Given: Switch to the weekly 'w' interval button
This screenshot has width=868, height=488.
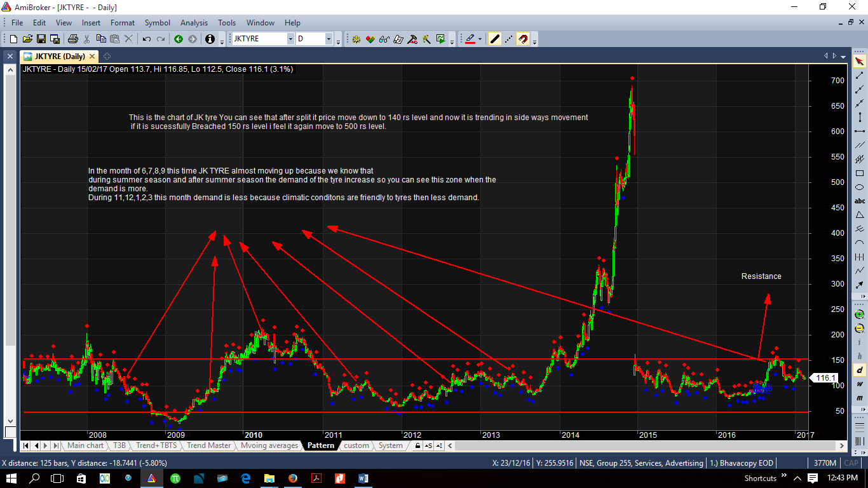Looking at the screenshot, I should tap(859, 384).
